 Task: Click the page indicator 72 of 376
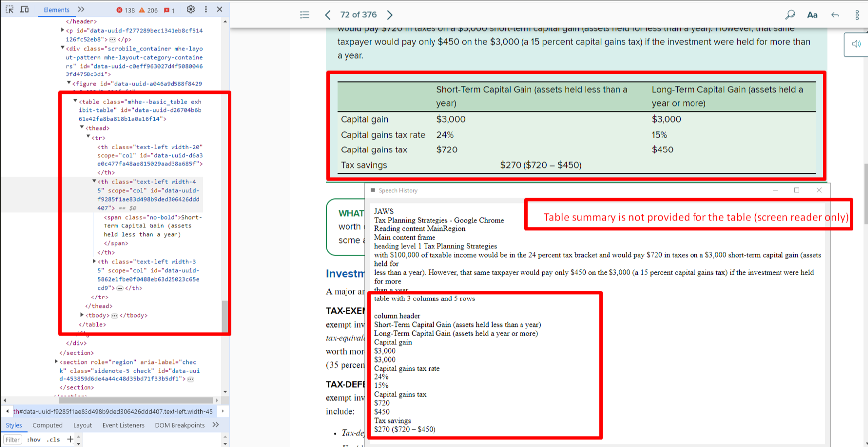click(358, 15)
